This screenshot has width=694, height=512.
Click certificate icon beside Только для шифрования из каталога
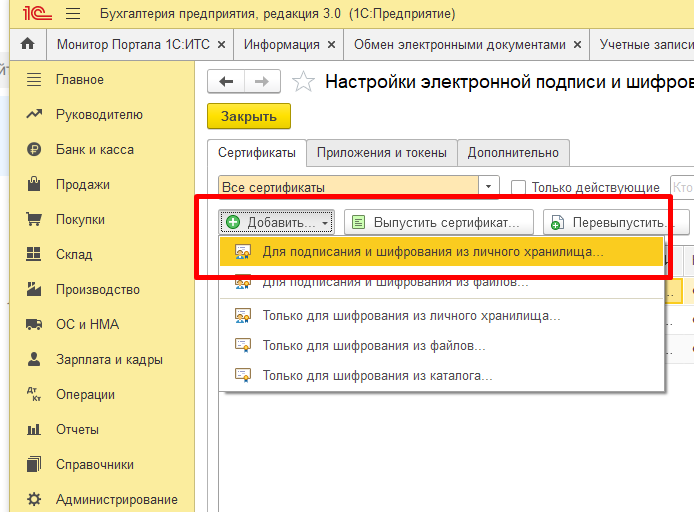tap(243, 375)
